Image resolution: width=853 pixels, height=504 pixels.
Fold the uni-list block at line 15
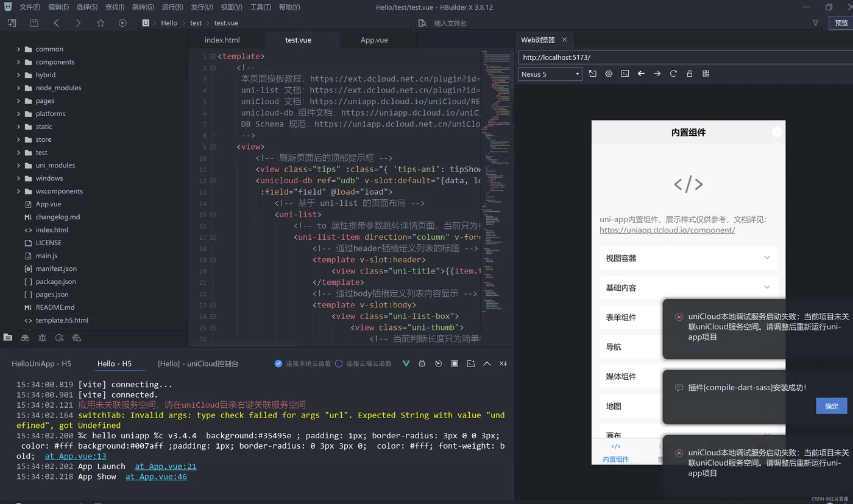pyautogui.click(x=213, y=215)
